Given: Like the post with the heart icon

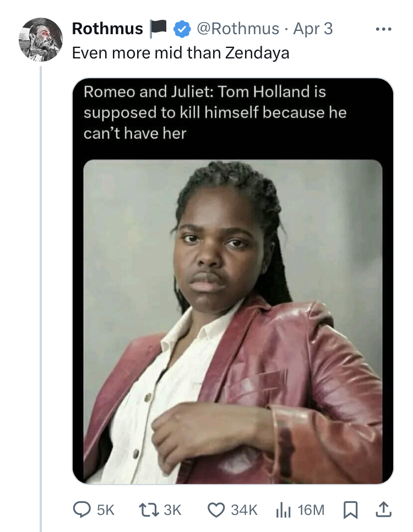Looking at the screenshot, I should 216,510.
